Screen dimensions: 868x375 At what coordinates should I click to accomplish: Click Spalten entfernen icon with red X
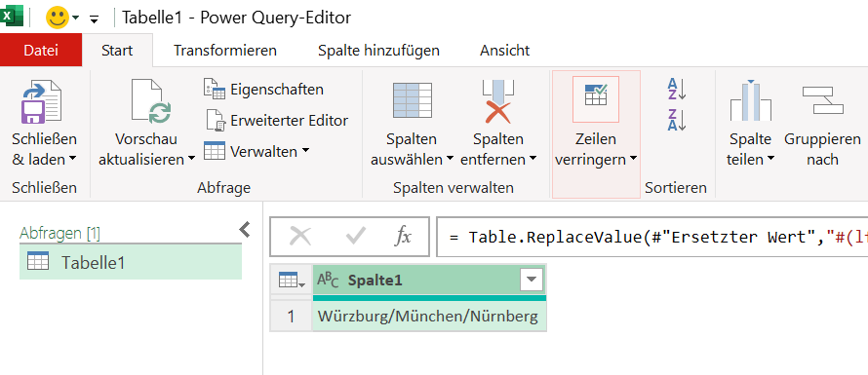pyautogui.click(x=498, y=101)
